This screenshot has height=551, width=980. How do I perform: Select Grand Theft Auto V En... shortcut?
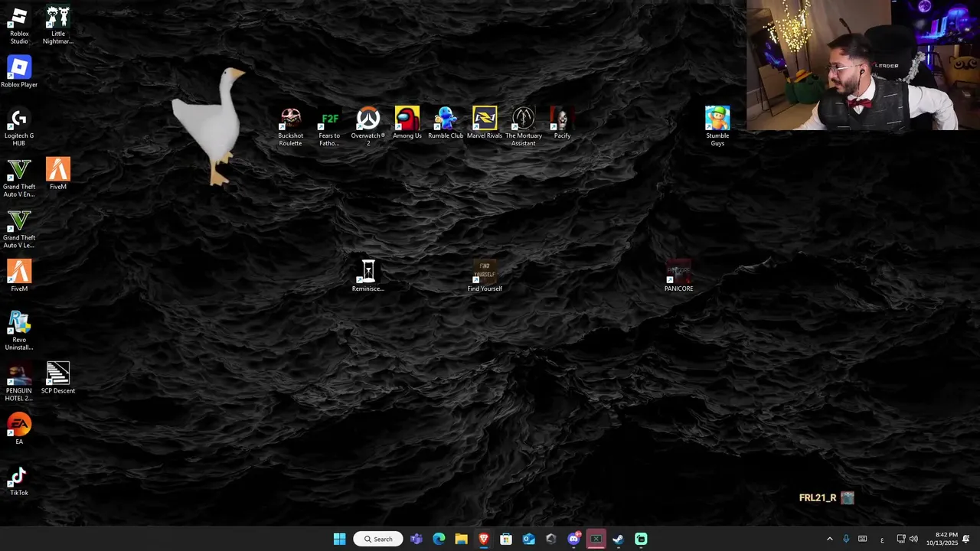pyautogui.click(x=19, y=178)
